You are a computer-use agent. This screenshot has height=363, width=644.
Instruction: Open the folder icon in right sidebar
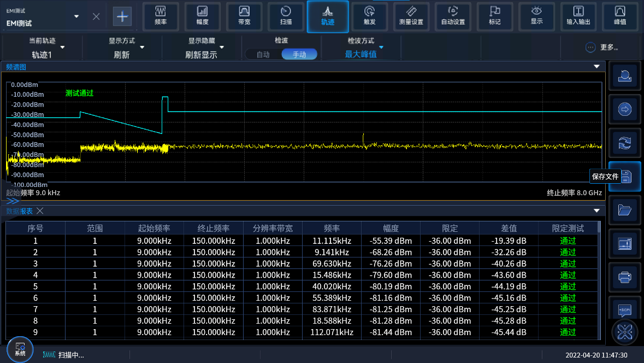[625, 210]
